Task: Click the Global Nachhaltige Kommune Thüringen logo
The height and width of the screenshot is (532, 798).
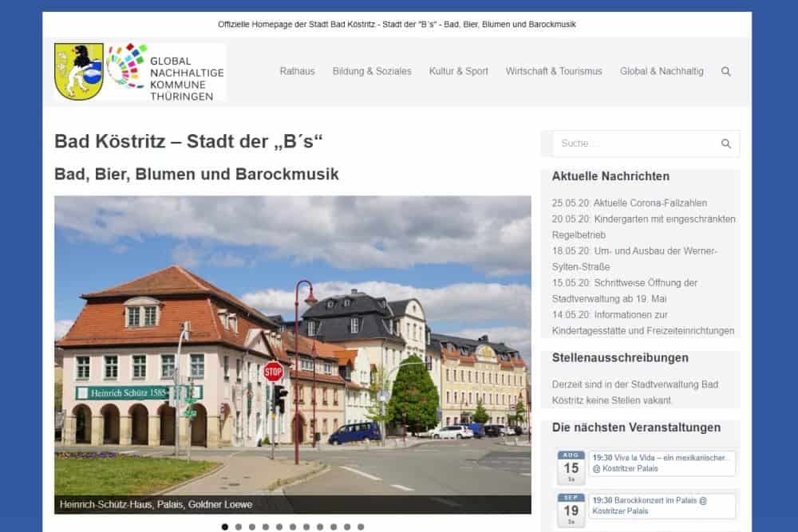Action: click(166, 72)
